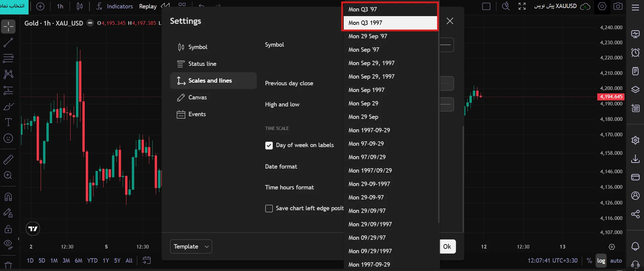The width and height of the screenshot is (644, 271).
Task: Open the Template dropdown
Action: tap(191, 247)
